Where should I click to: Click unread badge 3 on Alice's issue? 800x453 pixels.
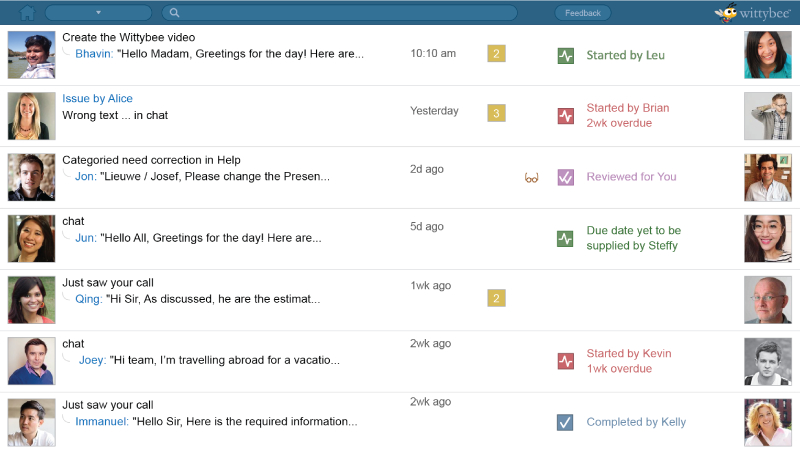496,113
